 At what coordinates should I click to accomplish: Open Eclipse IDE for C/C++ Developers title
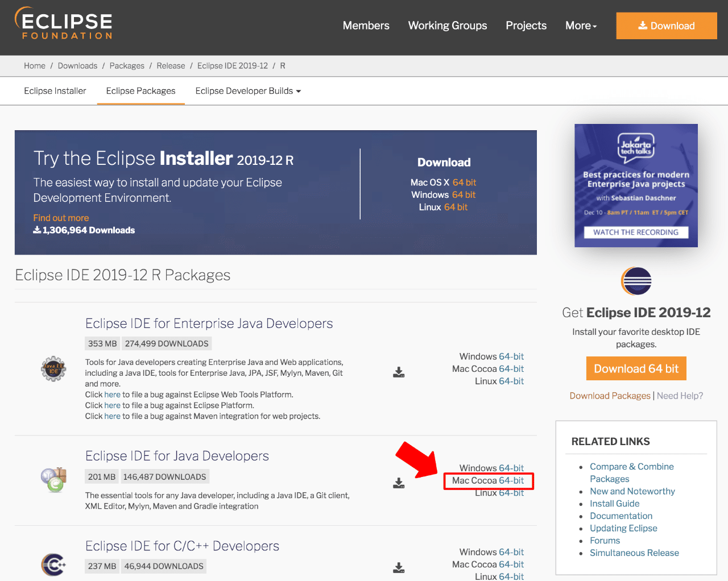tap(182, 546)
